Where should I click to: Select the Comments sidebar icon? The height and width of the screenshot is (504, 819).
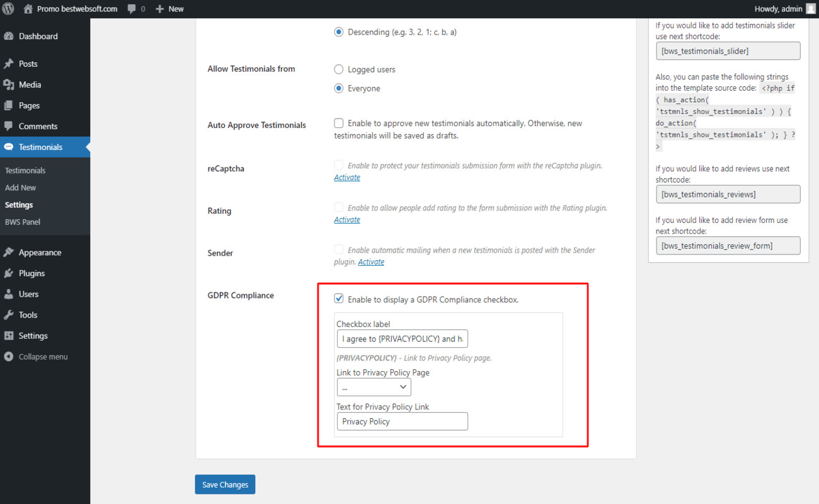(x=9, y=127)
